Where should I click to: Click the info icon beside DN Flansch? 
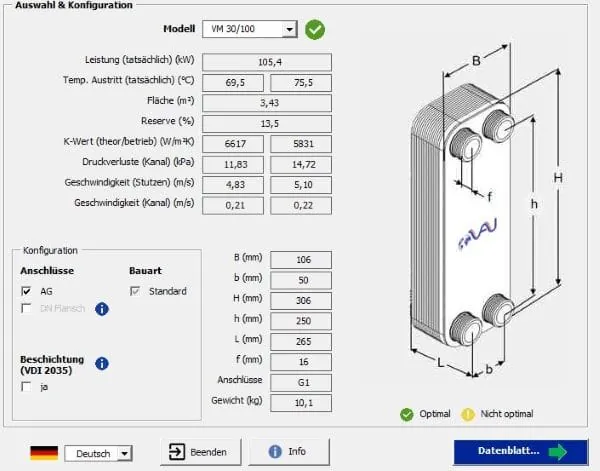coord(102,309)
